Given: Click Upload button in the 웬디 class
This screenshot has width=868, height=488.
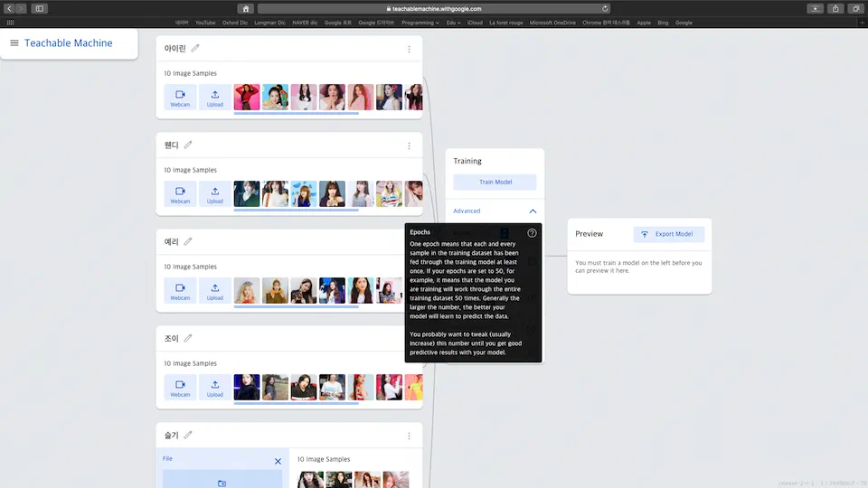Looking at the screenshot, I should [x=215, y=194].
